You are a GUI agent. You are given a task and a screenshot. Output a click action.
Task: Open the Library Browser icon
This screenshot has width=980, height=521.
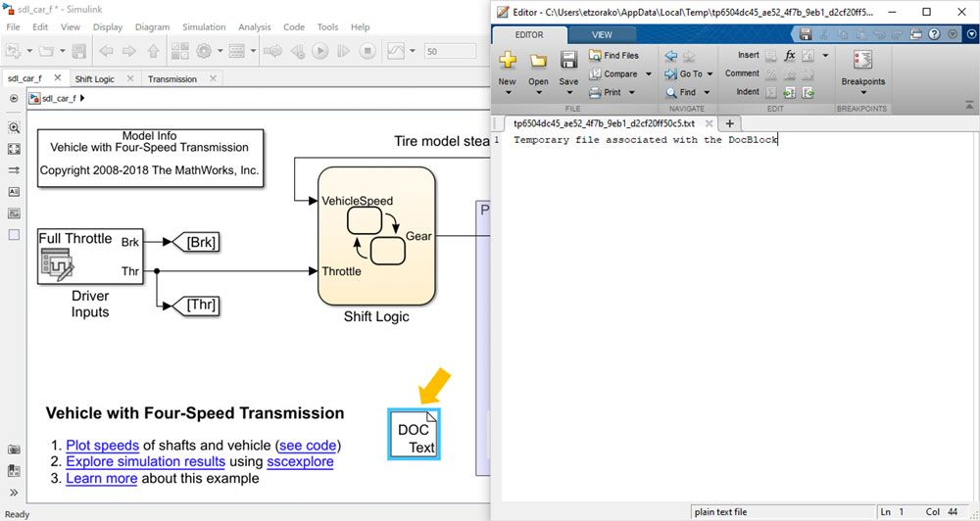[179, 51]
